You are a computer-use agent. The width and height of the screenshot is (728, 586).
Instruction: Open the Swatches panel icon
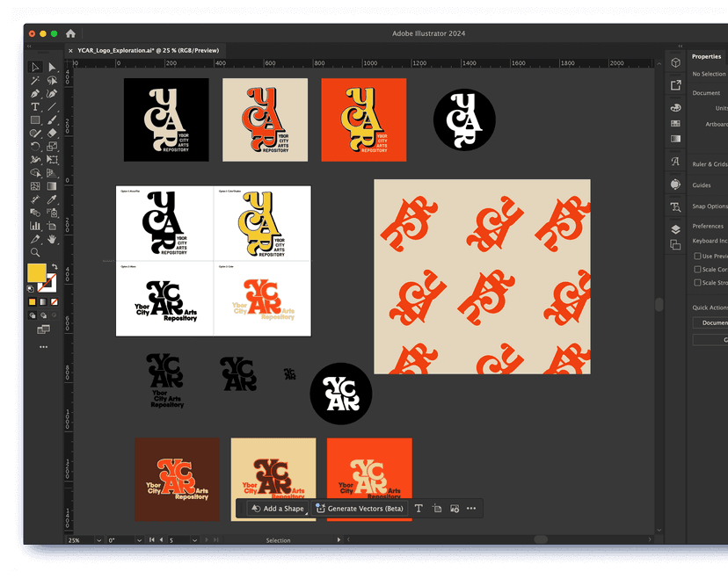pyautogui.click(x=675, y=123)
